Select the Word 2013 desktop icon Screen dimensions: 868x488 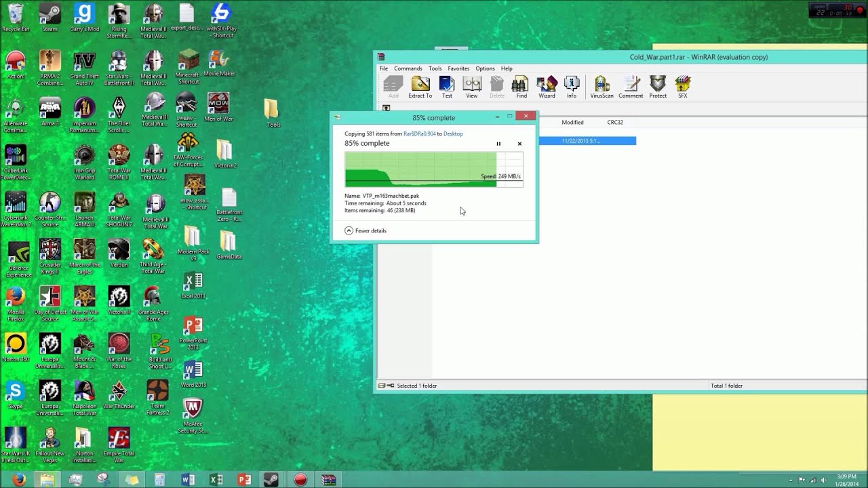tap(193, 374)
